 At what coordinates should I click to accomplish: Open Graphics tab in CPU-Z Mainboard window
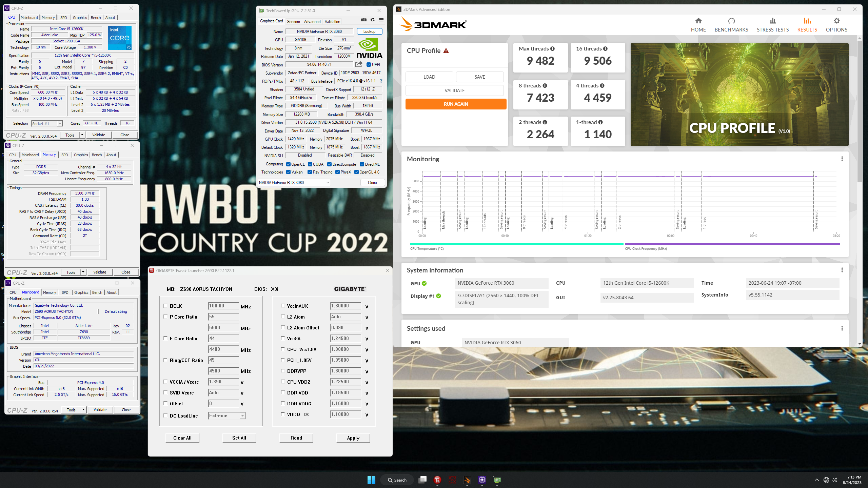point(81,292)
